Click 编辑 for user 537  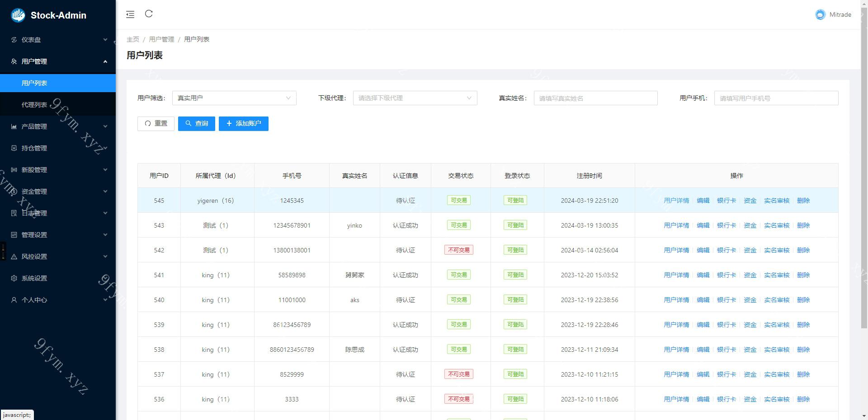(703, 374)
